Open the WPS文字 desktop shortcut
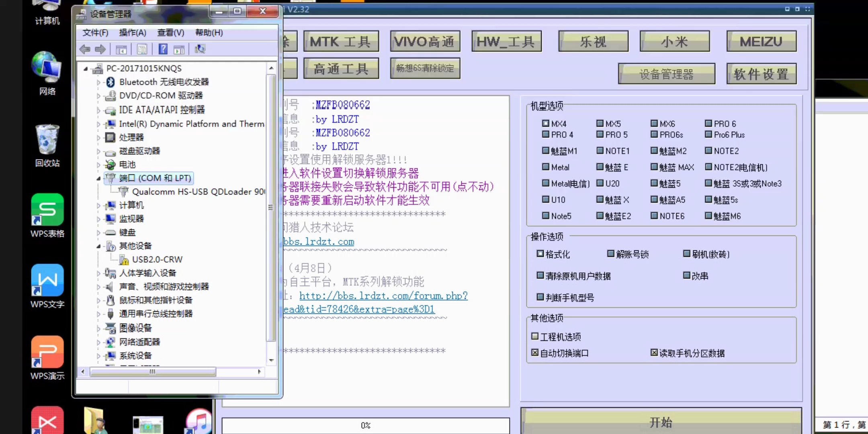 pos(47,287)
